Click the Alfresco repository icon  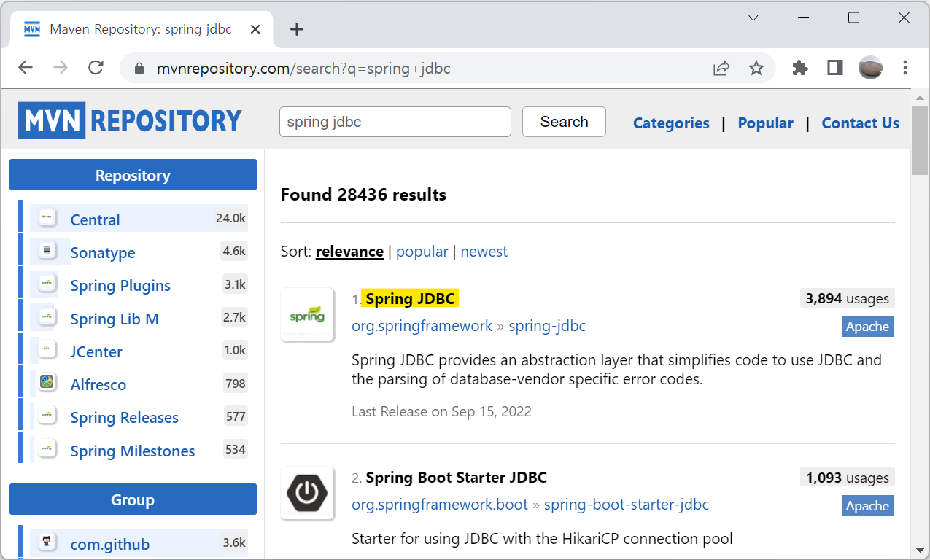[47, 382]
